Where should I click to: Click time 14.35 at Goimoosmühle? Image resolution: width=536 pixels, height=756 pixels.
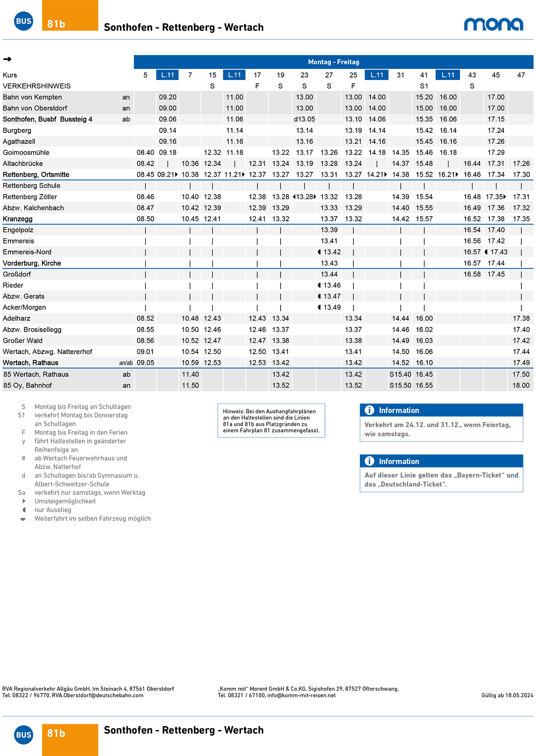[x=400, y=153]
